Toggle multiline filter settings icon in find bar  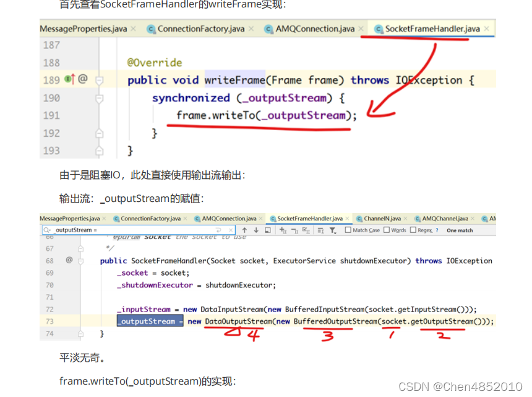coord(320,230)
